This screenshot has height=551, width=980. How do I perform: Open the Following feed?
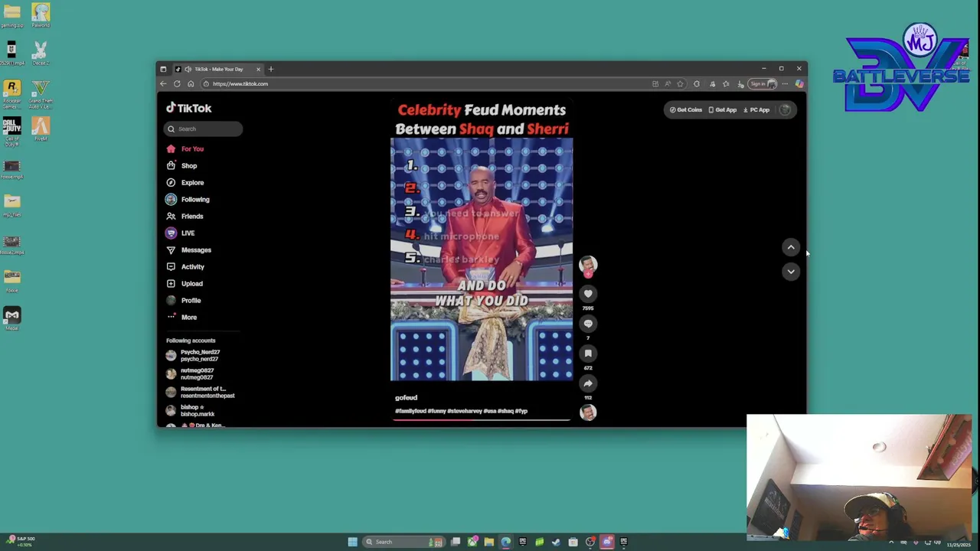click(x=188, y=200)
